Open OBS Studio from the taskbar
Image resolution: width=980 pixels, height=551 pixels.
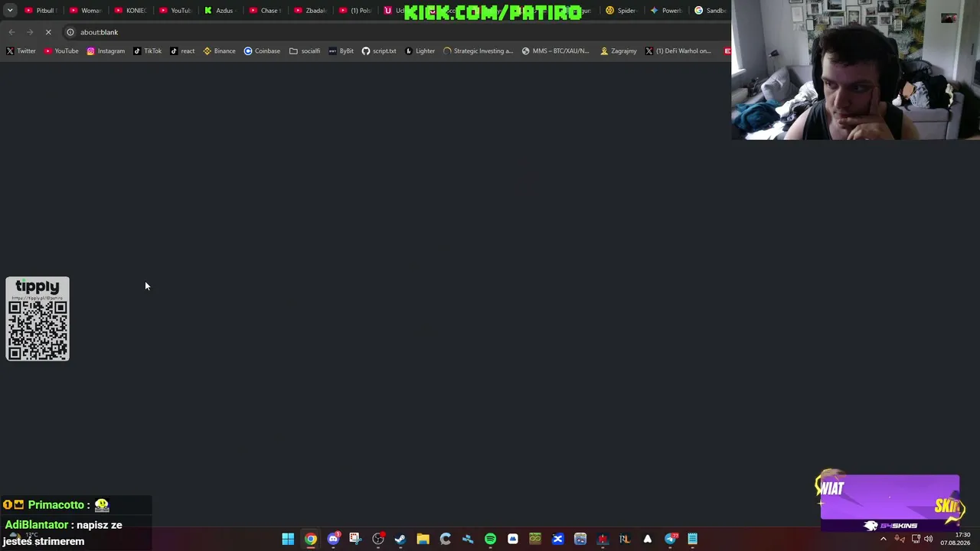(x=377, y=539)
